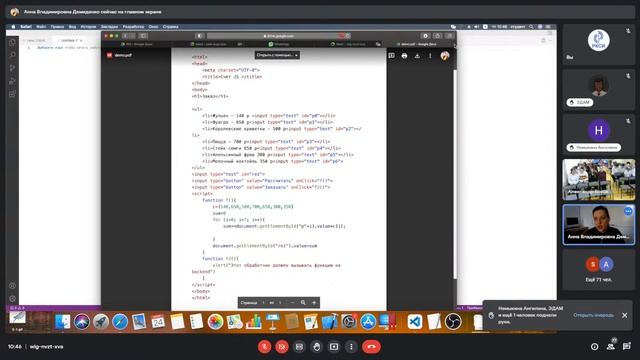End the call with red hang-up button
The image size is (640, 360).
371,347
